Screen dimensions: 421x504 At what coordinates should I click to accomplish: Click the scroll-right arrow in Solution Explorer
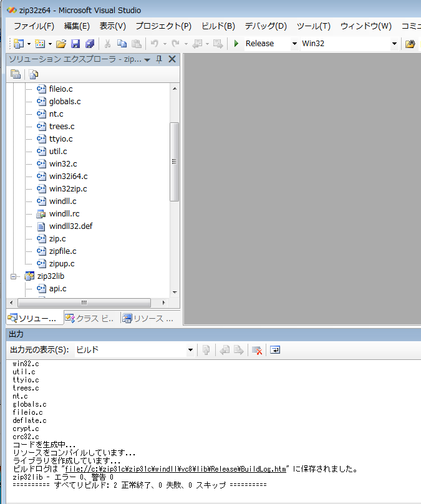(163, 303)
